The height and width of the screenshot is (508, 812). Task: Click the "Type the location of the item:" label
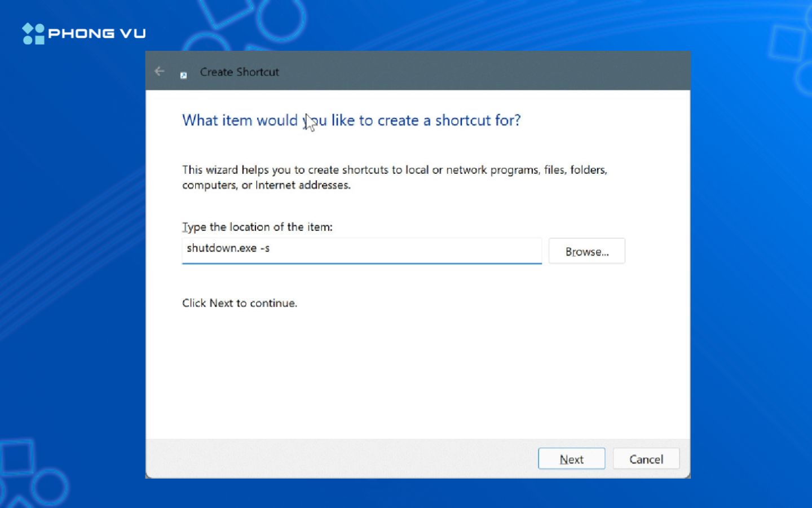point(257,227)
